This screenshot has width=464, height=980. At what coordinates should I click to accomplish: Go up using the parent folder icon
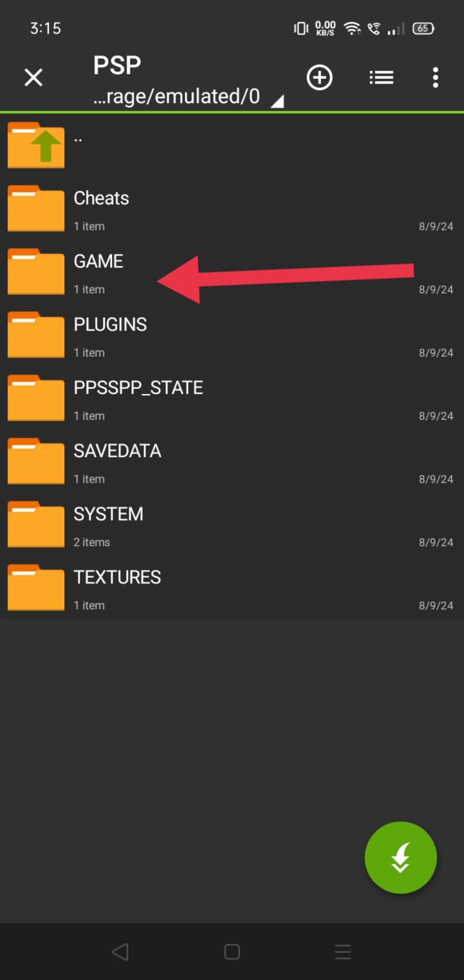tap(36, 145)
